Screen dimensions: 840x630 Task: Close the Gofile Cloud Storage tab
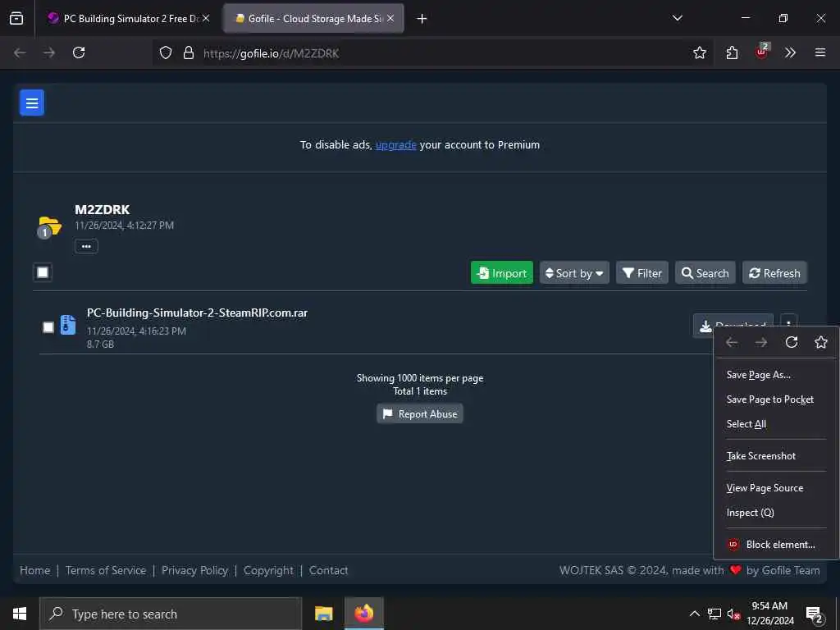pos(390,18)
